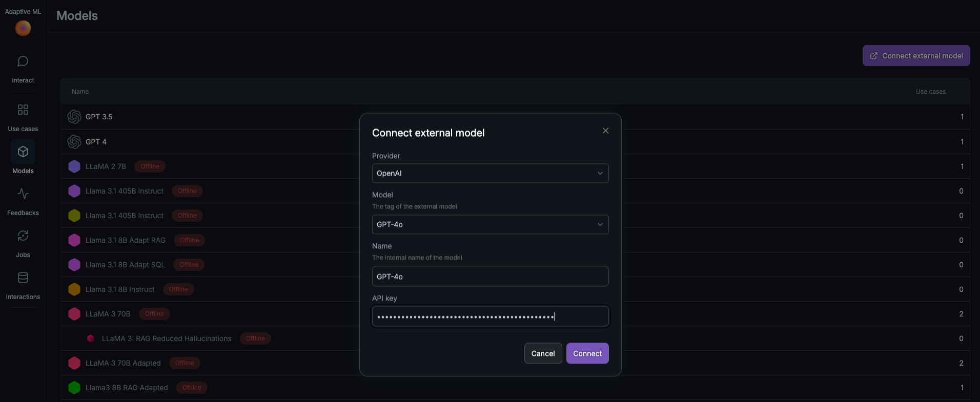Click the Use cases sidebar label
Image resolution: width=980 pixels, height=402 pixels.
tap(23, 129)
